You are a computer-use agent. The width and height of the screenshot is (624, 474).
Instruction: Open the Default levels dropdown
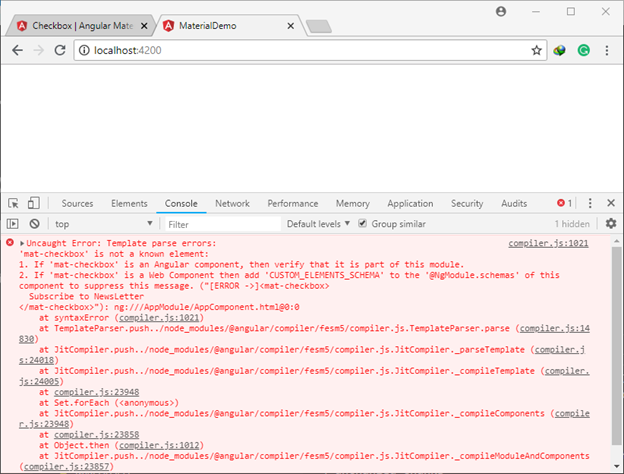[x=318, y=224]
